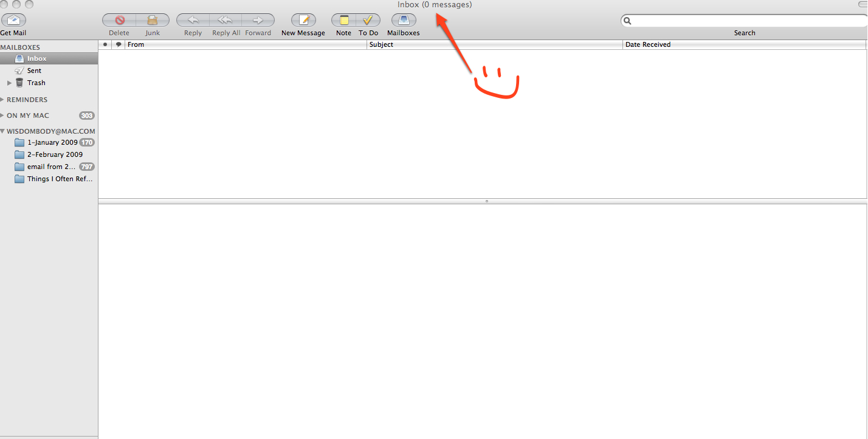Click the pane divider handle

(486, 201)
